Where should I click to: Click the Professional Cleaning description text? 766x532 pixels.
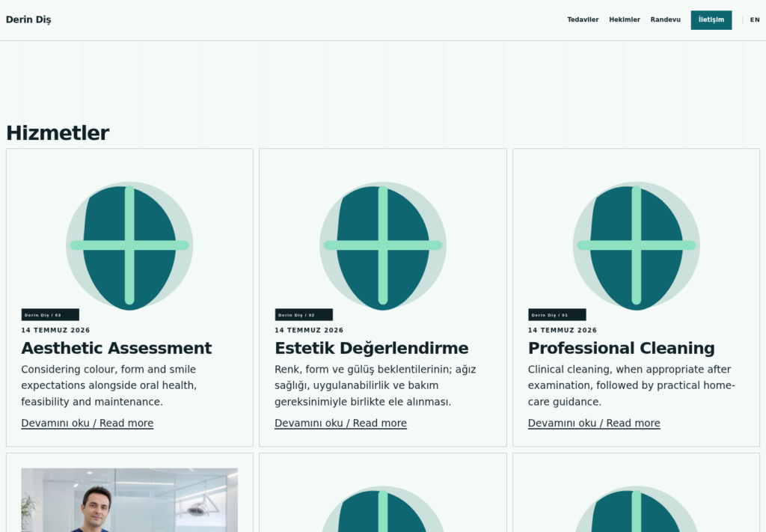[631, 385]
